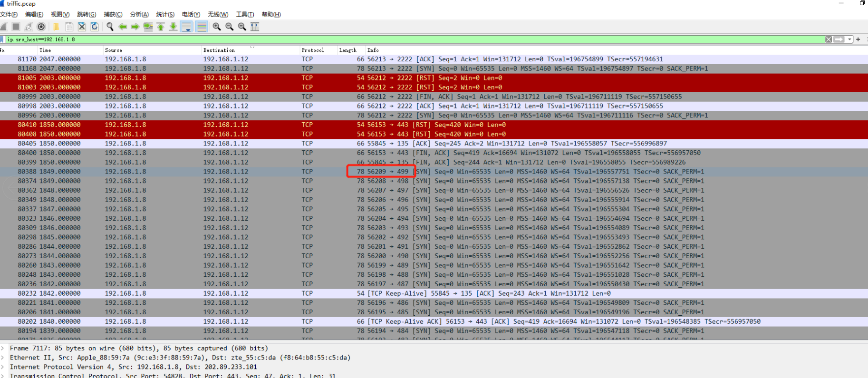Select packet number 81168
868x378 pixels.
pos(434,68)
